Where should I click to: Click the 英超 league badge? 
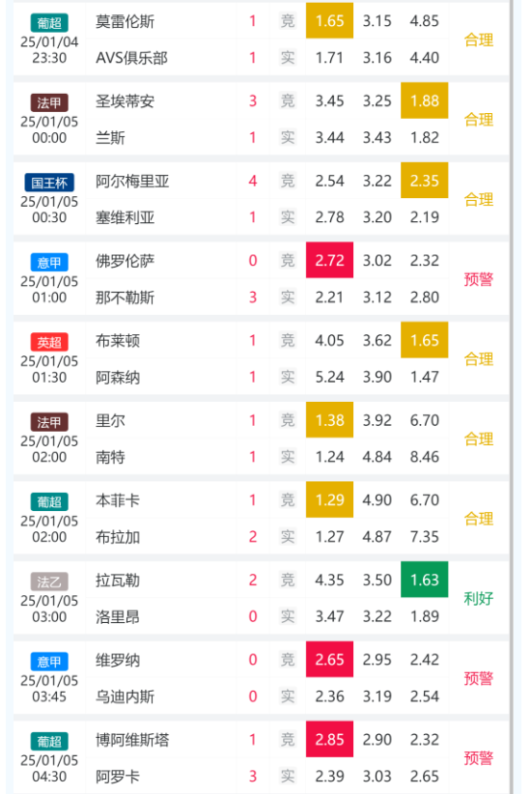coord(49,342)
